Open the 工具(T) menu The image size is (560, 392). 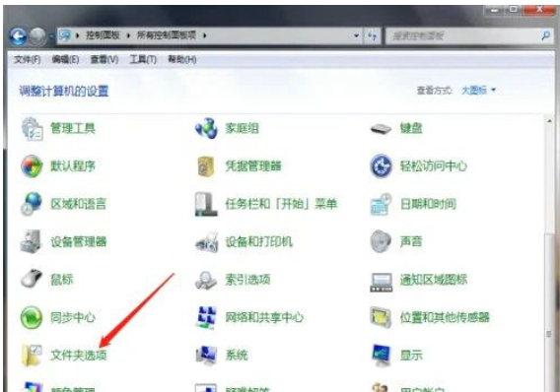point(143,59)
